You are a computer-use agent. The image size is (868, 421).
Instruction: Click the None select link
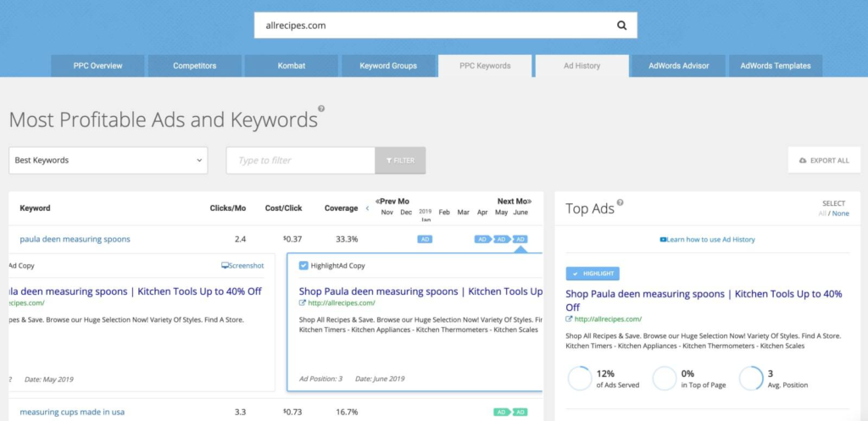click(840, 213)
